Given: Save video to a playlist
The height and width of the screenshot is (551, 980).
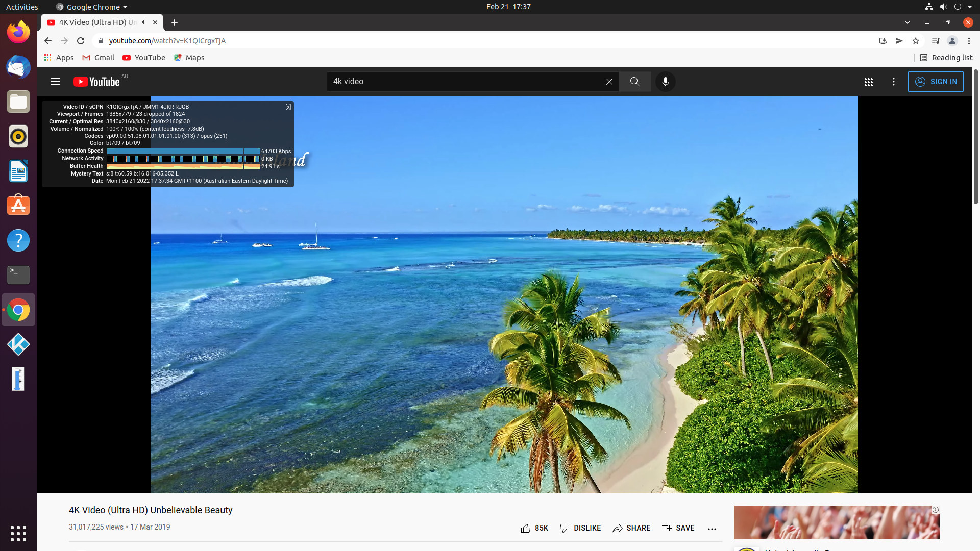Looking at the screenshot, I should tap(678, 528).
